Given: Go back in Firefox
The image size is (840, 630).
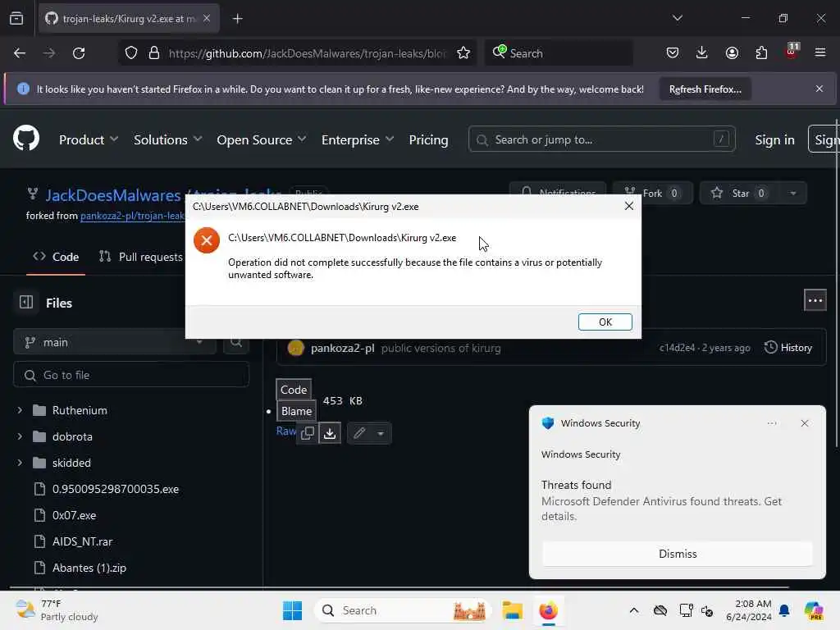Looking at the screenshot, I should click(x=20, y=53).
